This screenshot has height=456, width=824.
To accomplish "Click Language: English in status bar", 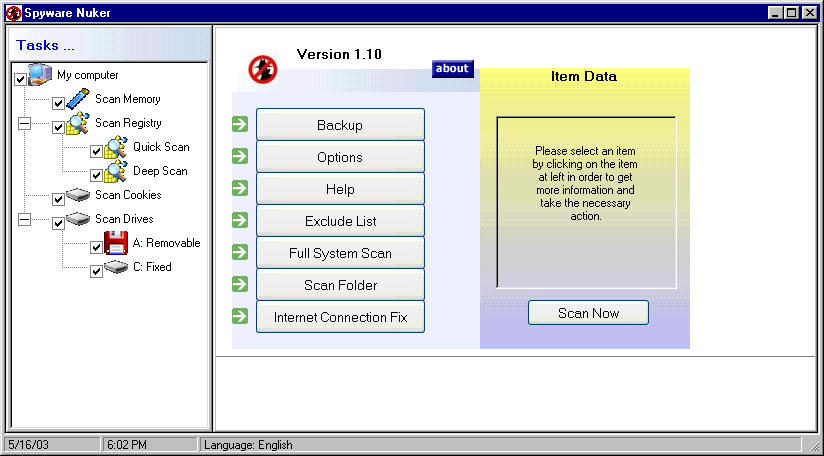I will [x=248, y=445].
